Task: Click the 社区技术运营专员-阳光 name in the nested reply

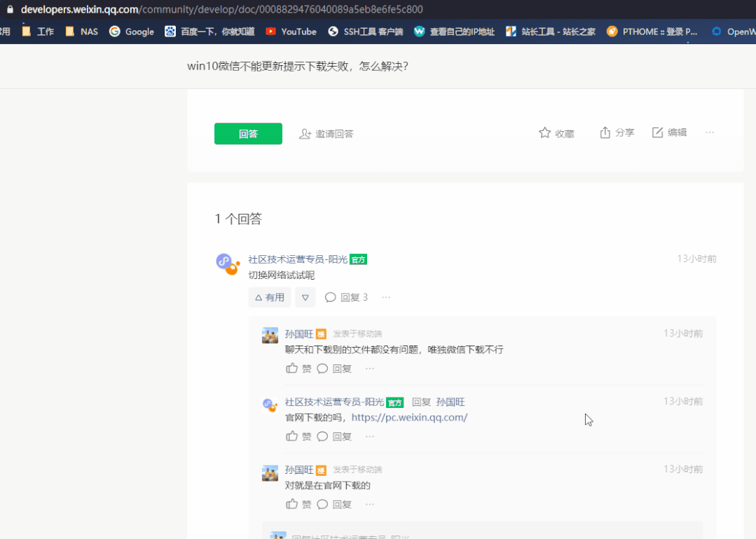Action: (x=334, y=402)
